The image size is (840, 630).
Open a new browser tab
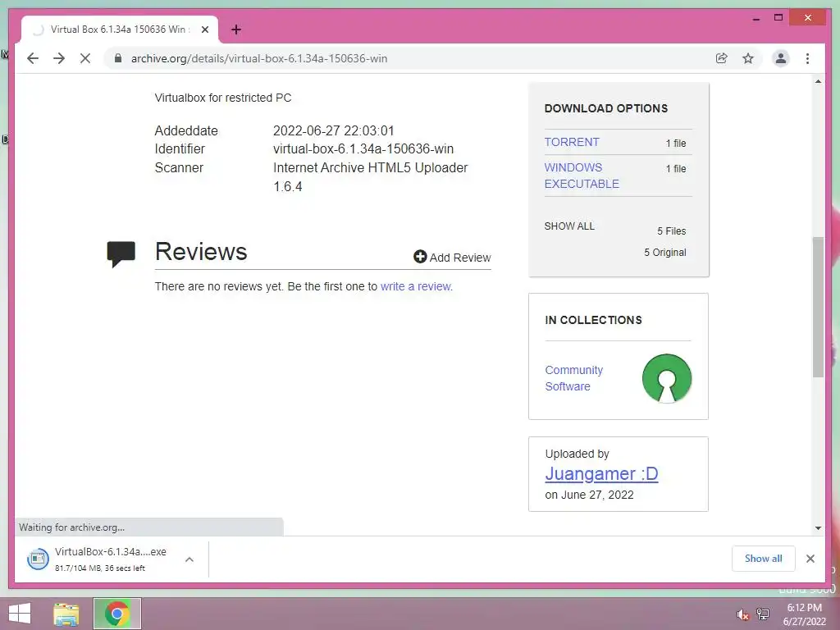[236, 30]
